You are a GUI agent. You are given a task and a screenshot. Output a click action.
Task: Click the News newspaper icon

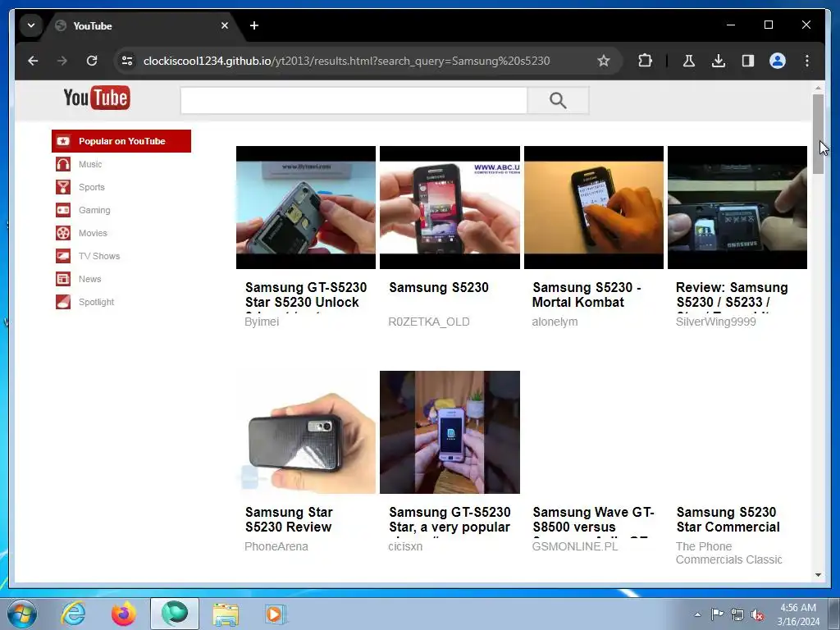63,279
